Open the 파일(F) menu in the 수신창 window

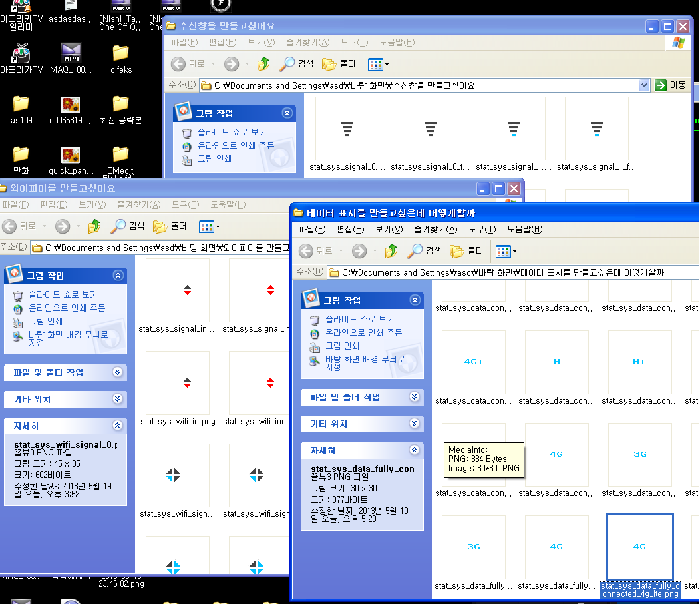pyautogui.click(x=184, y=43)
